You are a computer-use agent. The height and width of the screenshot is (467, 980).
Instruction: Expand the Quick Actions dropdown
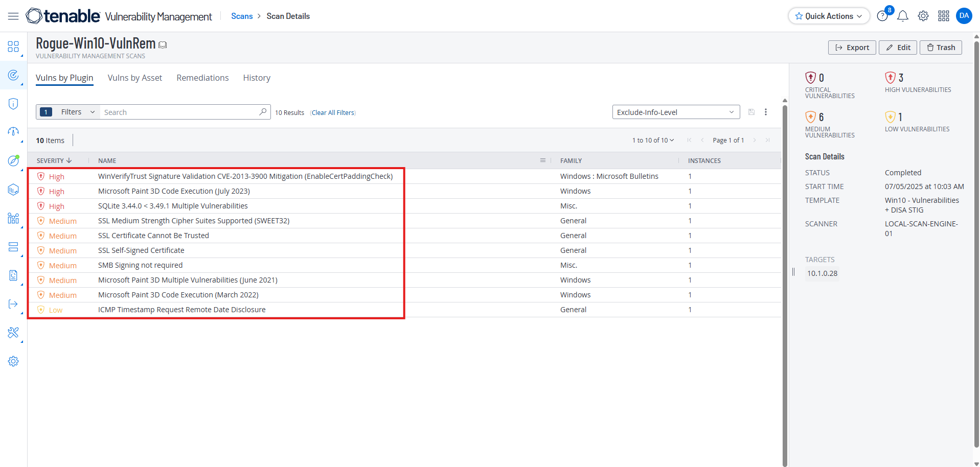pos(829,16)
